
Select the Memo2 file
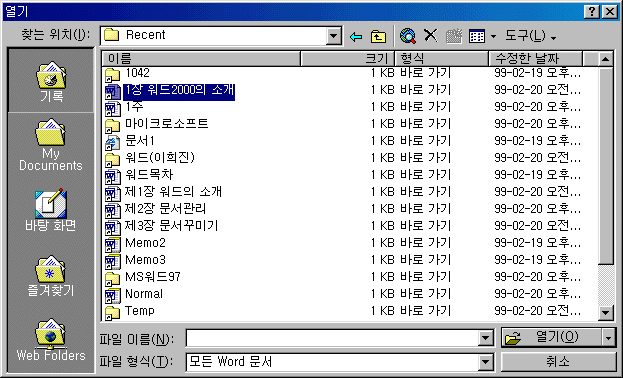[145, 243]
